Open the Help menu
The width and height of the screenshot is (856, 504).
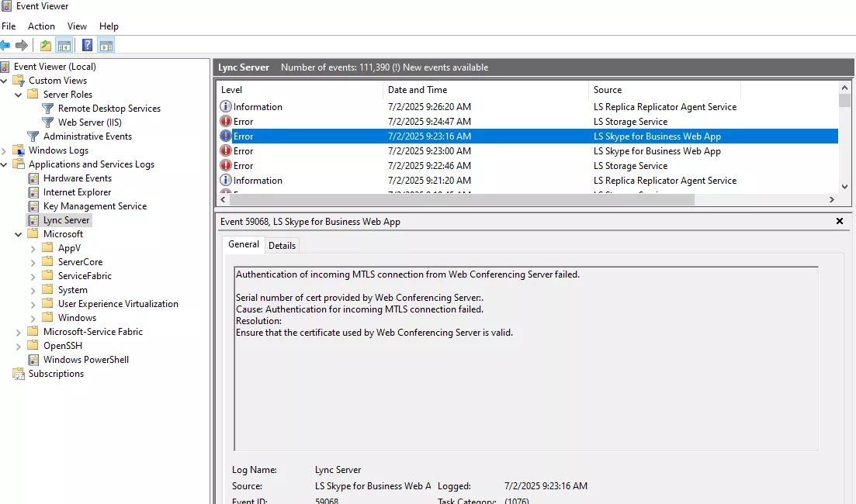109,26
